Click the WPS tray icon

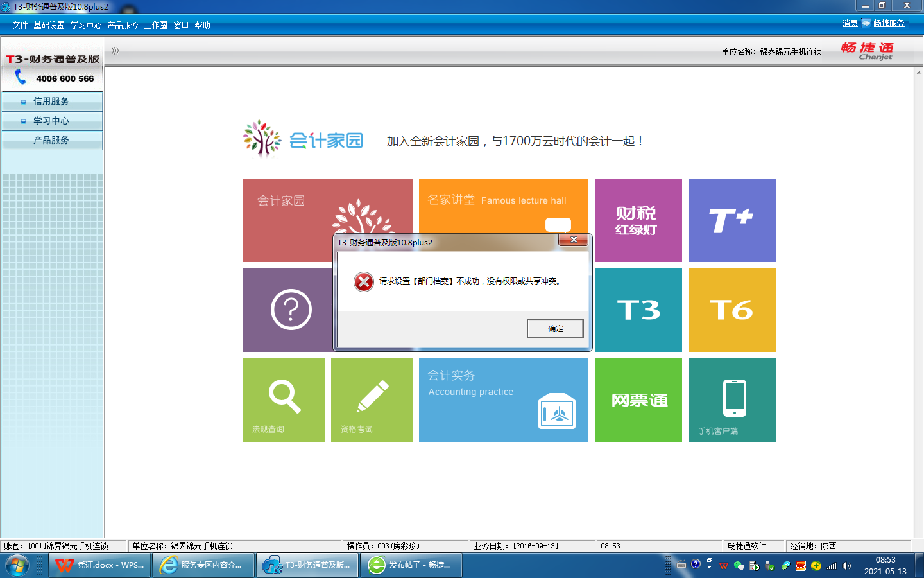click(x=724, y=566)
